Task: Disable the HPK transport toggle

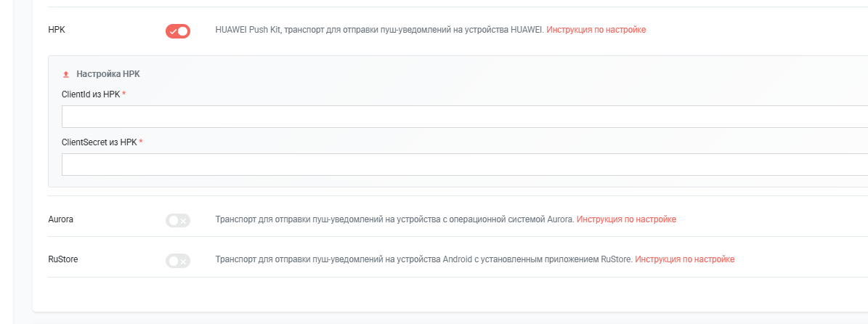Action: click(178, 31)
